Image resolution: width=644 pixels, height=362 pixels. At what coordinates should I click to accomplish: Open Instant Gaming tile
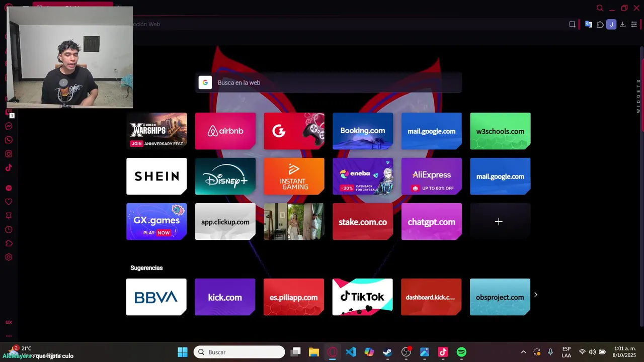tap(294, 176)
